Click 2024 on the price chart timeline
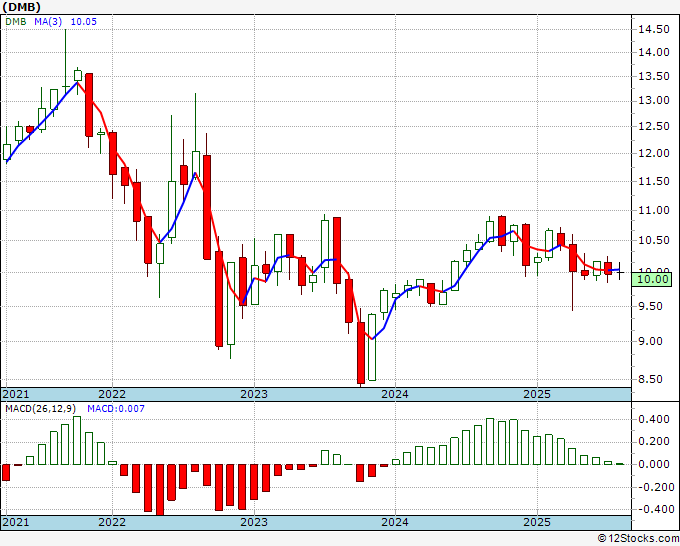The width and height of the screenshot is (680, 546). (x=395, y=394)
